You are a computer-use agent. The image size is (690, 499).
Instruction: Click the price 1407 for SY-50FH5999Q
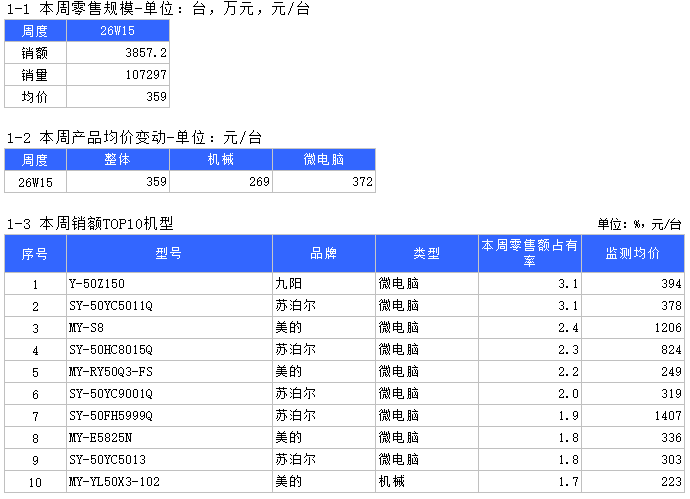[x=633, y=415]
